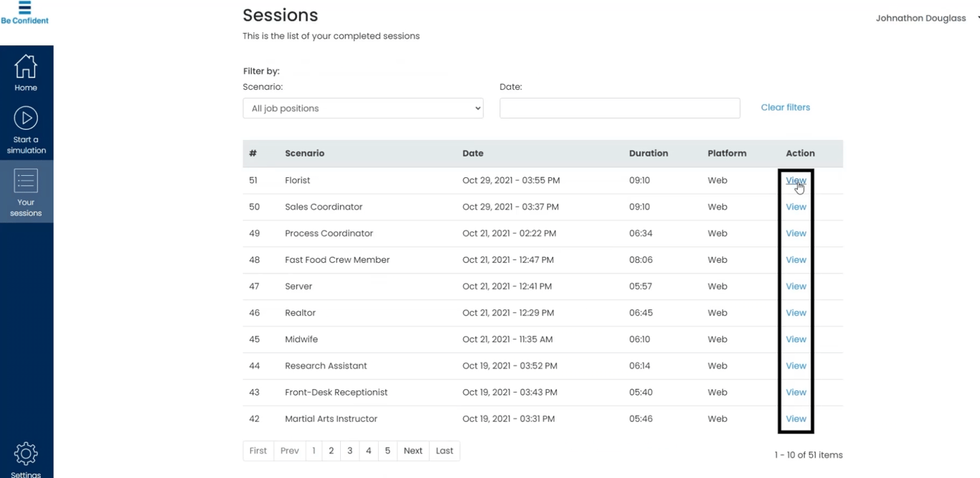Image resolution: width=980 pixels, height=478 pixels.
Task: View the Sales Coordinator session
Action: pos(796,207)
